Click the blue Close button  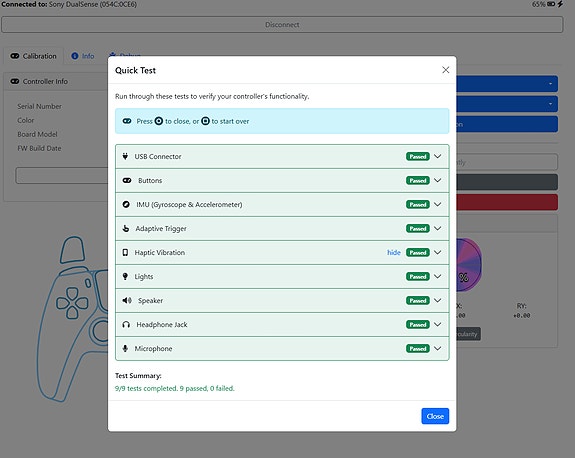[x=435, y=416]
